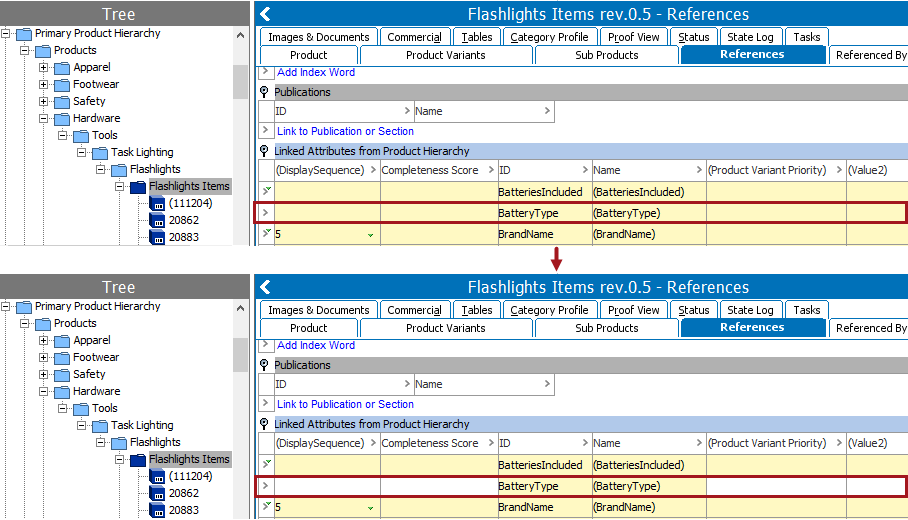
Task: Click the back arrow in the lower editor header
Action: pyautogui.click(x=265, y=287)
